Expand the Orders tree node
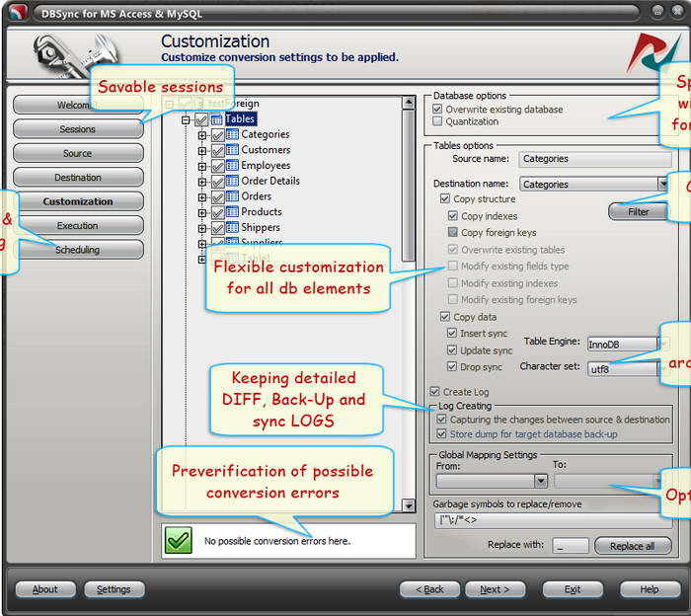The width and height of the screenshot is (691, 616). pos(201,197)
